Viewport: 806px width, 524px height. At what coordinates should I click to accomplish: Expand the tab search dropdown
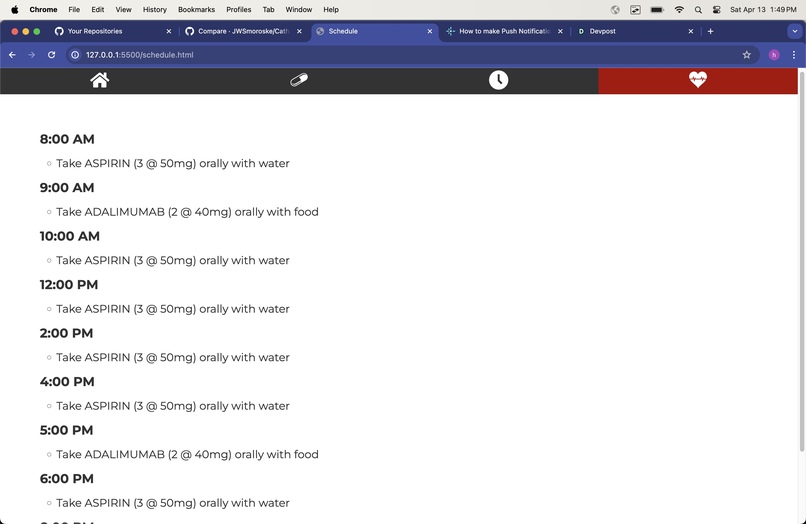[794, 31]
